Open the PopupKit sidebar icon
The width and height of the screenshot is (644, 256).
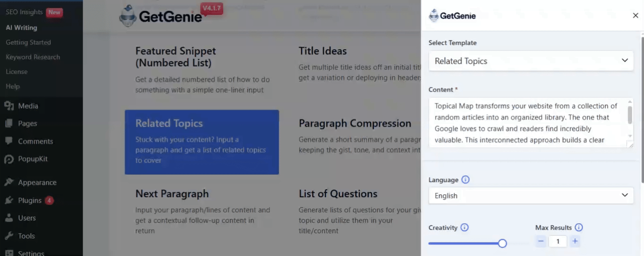[9, 159]
